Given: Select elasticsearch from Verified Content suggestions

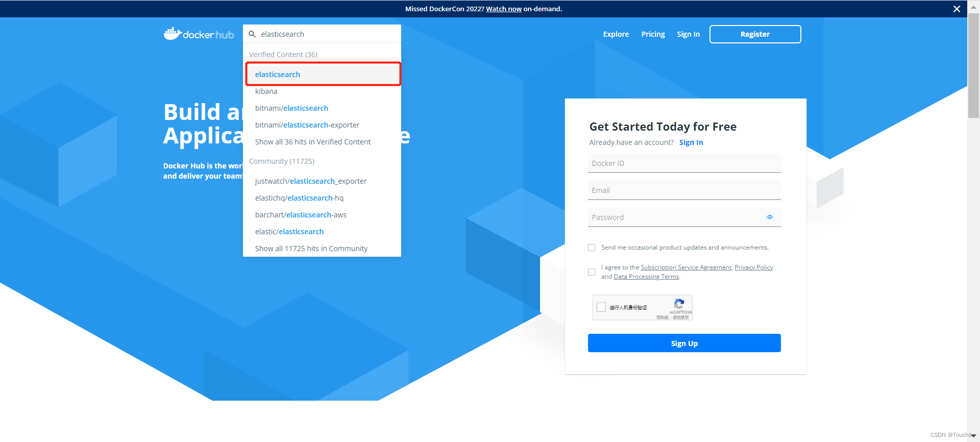Looking at the screenshot, I should pos(323,75).
